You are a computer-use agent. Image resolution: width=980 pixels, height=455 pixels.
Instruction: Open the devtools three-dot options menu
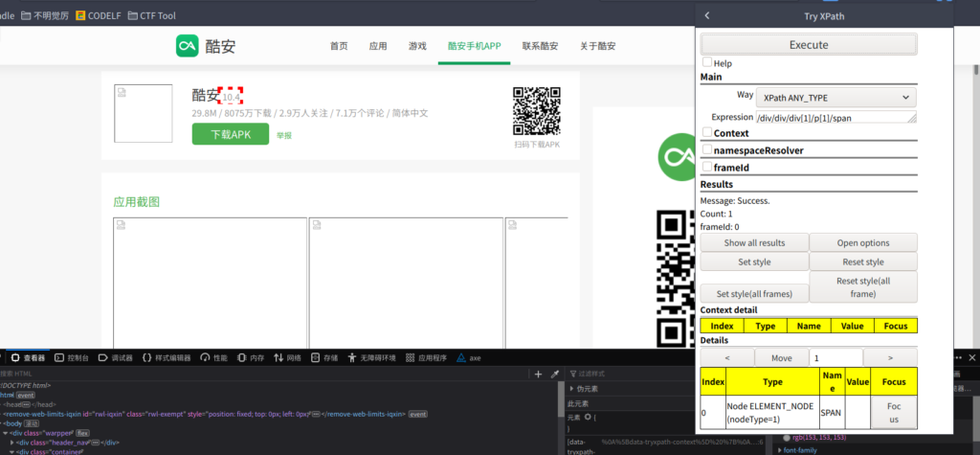[x=959, y=357]
